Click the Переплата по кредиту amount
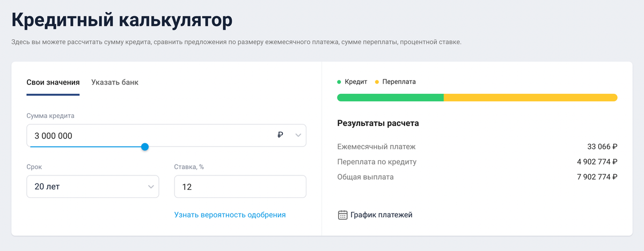Screen dimensions: 644x251 click(597, 161)
